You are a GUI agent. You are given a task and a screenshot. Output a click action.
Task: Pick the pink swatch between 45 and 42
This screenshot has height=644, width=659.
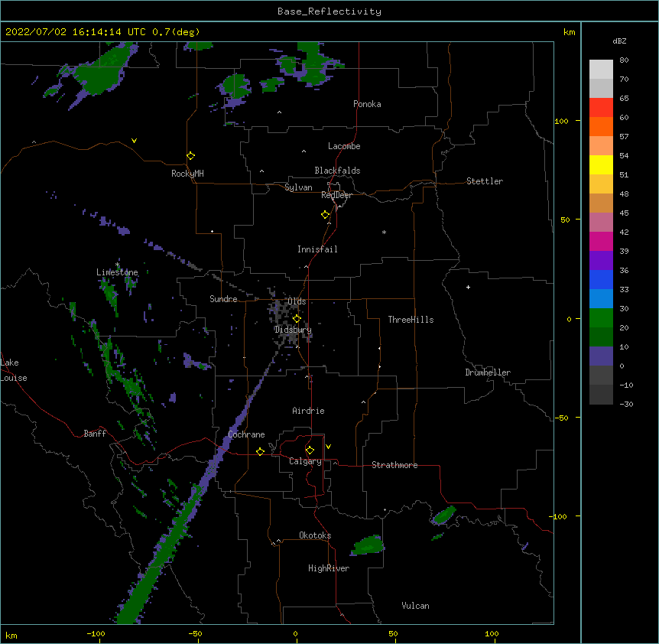(601, 222)
